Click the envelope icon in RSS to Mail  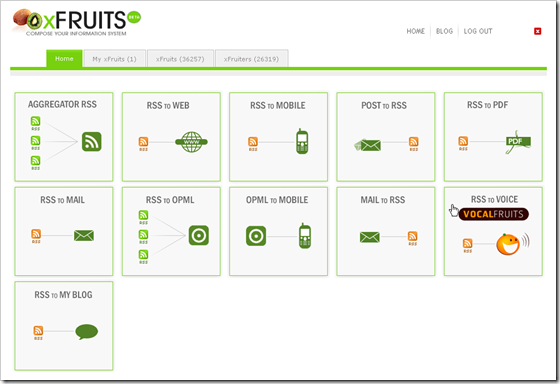click(84, 235)
